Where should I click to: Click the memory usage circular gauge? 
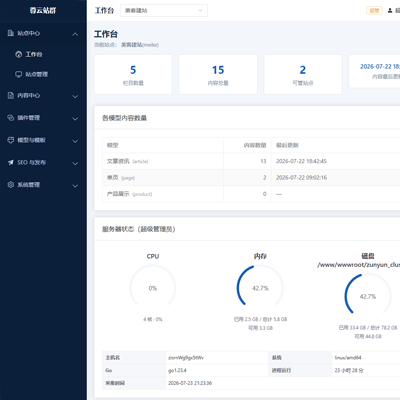(x=260, y=288)
